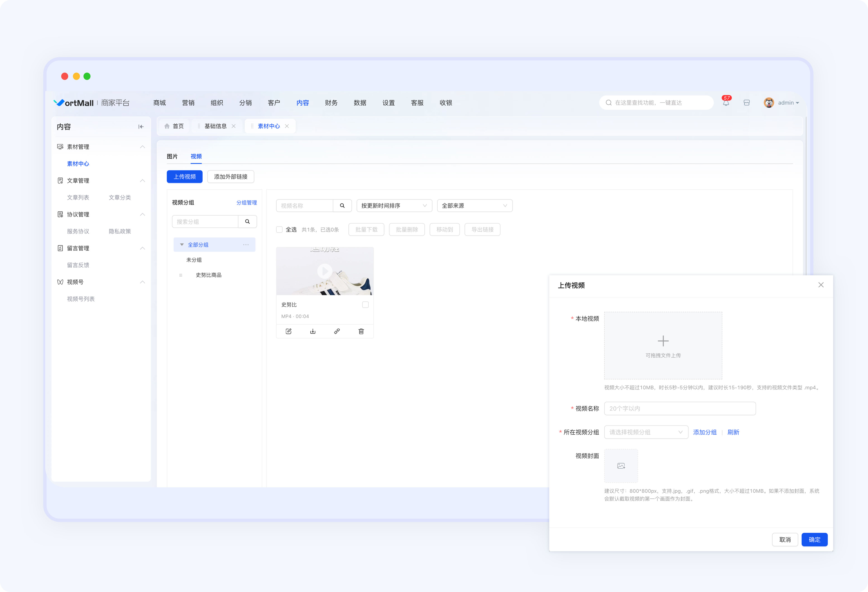The image size is (868, 592).
Task: Close the 上传视频 dialog
Action: click(x=820, y=285)
